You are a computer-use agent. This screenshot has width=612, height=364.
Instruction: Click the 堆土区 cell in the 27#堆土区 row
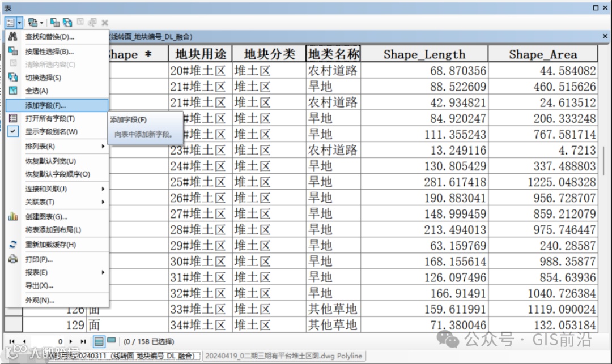pyautogui.click(x=269, y=213)
